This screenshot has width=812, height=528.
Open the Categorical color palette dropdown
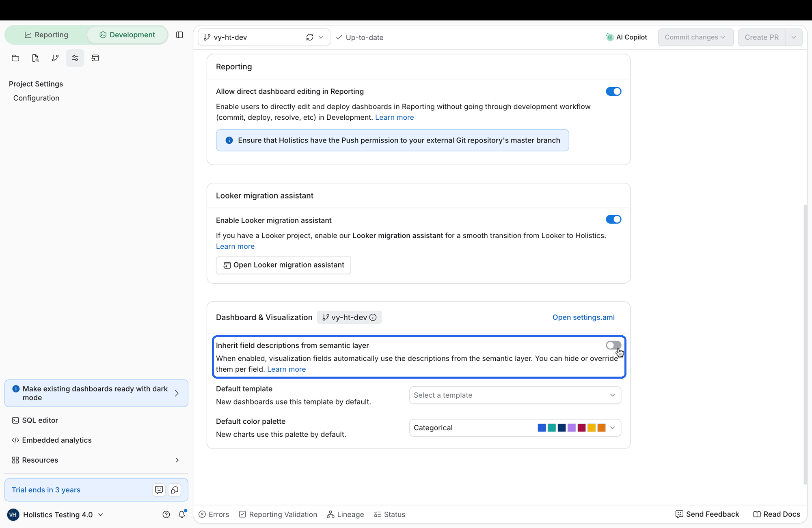515,428
